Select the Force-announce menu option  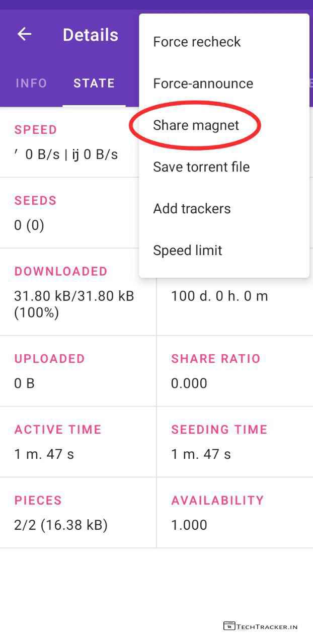coord(203,84)
